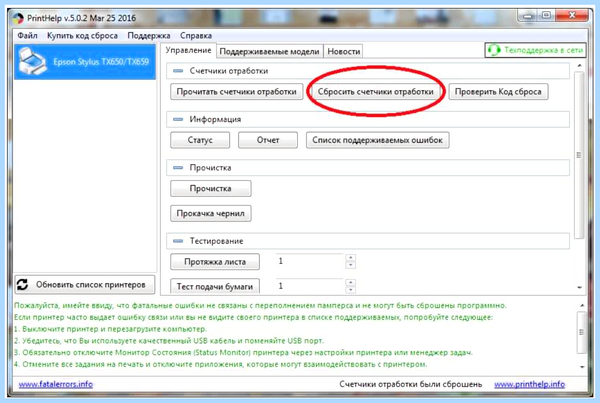Click Прочитать счетчики отработки button
Screen dimensions: 600x403
pos(236,92)
